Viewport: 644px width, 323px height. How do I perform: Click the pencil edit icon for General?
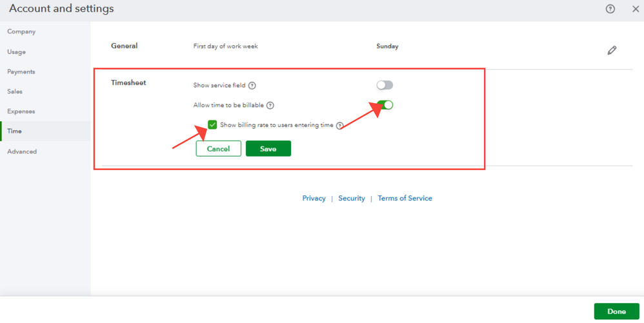pos(612,50)
